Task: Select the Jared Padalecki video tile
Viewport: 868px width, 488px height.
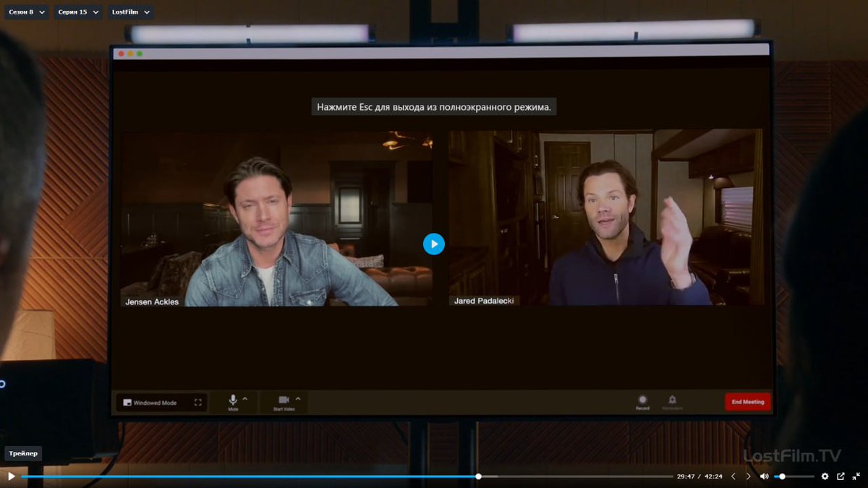Action: [x=606, y=218]
